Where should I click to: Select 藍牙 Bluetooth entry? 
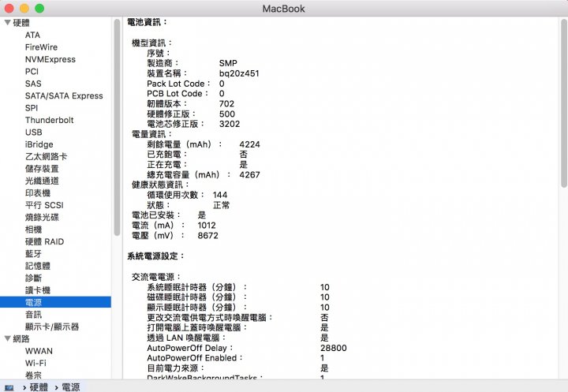tap(34, 254)
